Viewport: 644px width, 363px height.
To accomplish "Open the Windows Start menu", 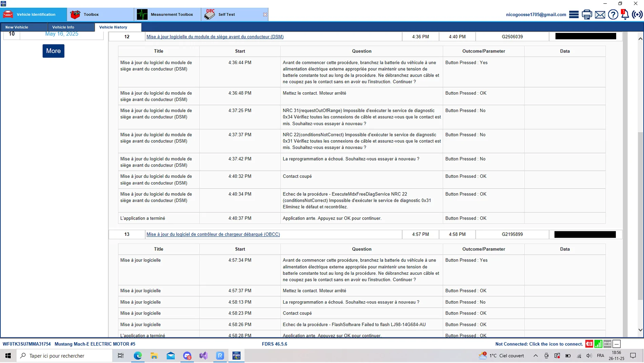I will pyautogui.click(x=8, y=356).
